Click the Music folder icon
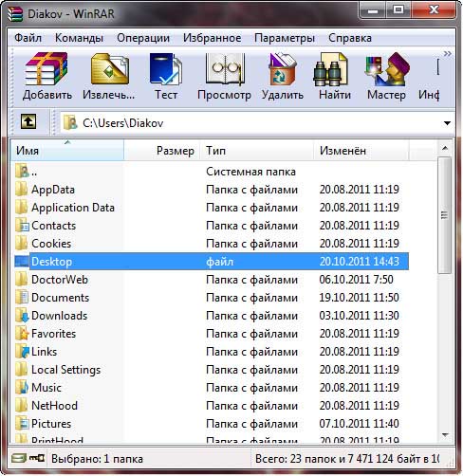The width and height of the screenshot is (463, 476). click(22, 388)
